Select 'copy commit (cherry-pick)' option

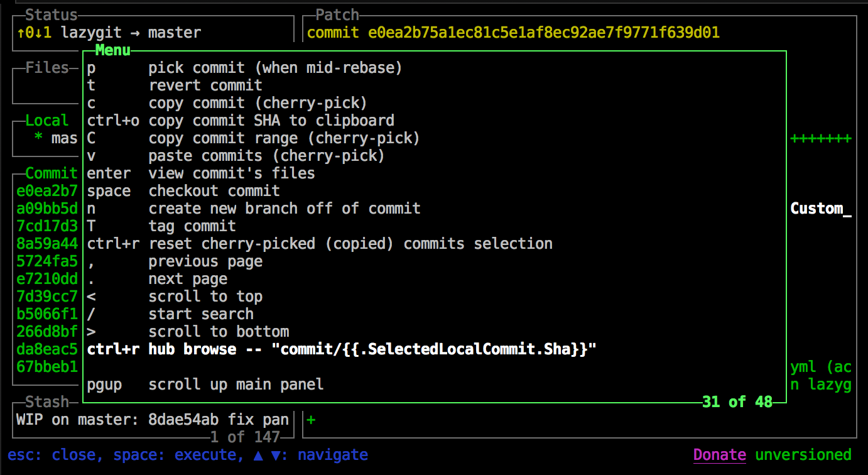(435, 102)
